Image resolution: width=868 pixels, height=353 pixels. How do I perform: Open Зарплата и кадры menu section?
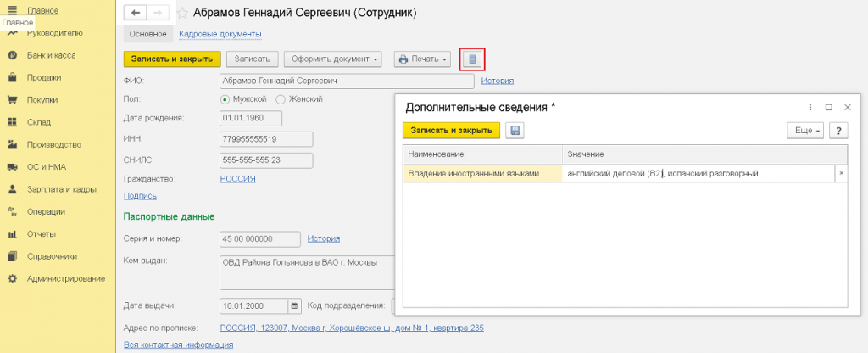(x=66, y=189)
